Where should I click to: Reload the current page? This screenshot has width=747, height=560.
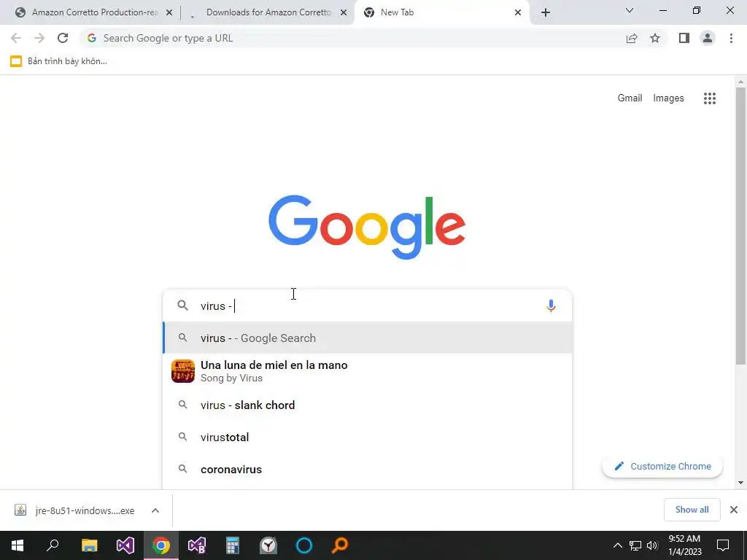(63, 38)
